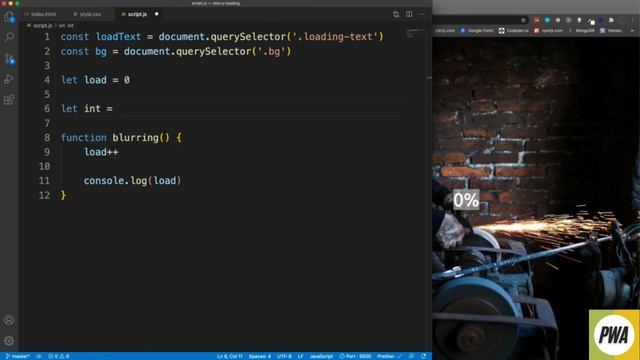Click console.log(load) on line 11
This screenshot has width=640, height=360.
[x=132, y=181]
